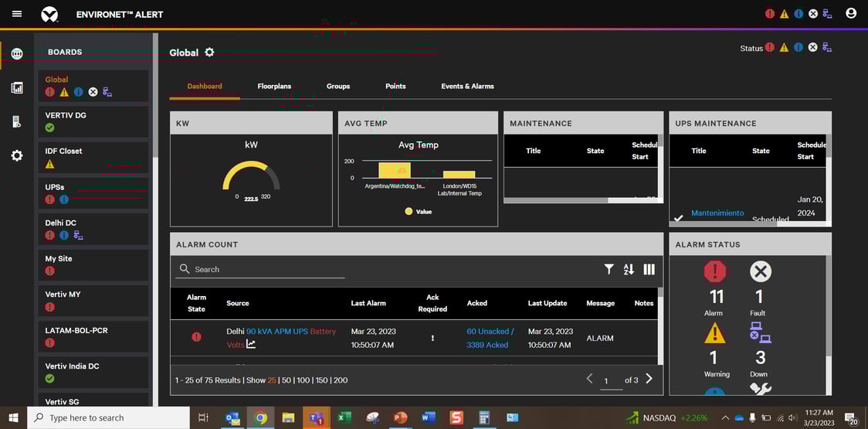Screen dimensions: 868x429
Task: Click the Global board settings gear
Action: [x=209, y=53]
